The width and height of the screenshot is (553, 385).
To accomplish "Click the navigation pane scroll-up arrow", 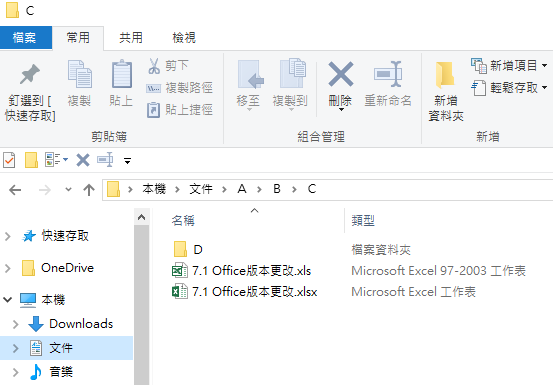I will click(141, 217).
